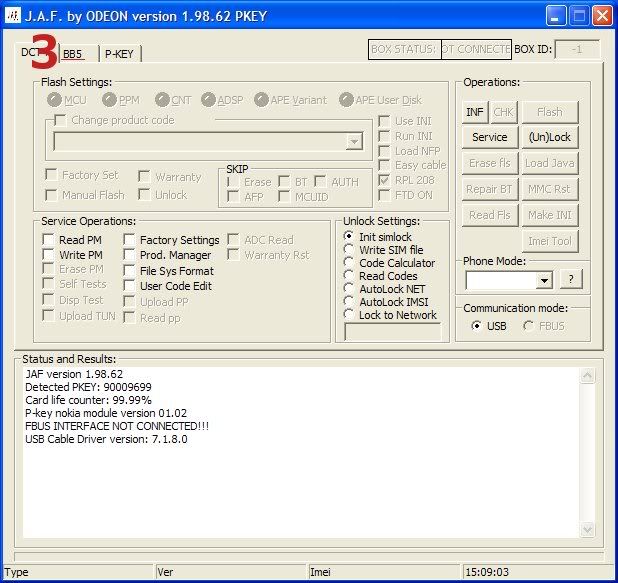Enable the Write PM checkbox
618x583 pixels.
click(48, 255)
